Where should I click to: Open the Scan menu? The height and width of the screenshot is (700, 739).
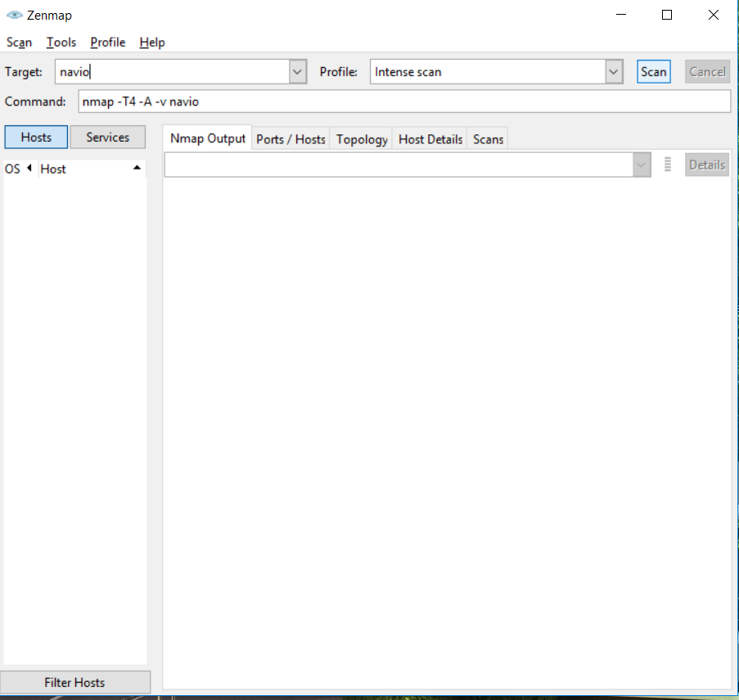pyautogui.click(x=20, y=43)
